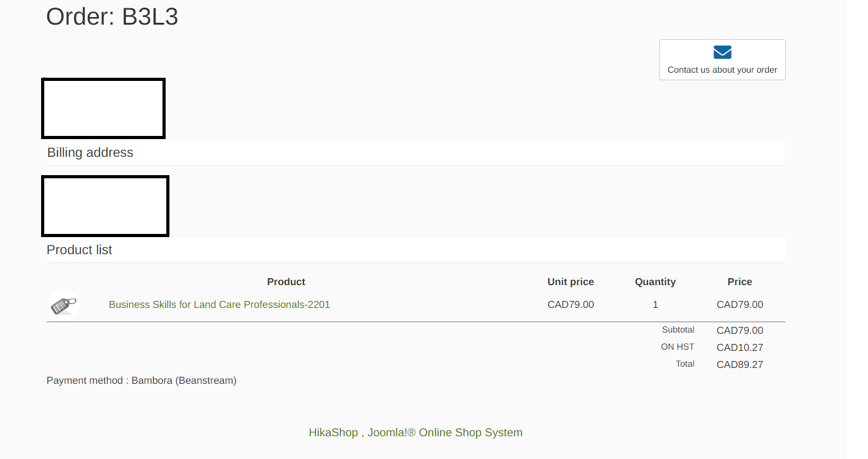Select the Billing address section header

tap(90, 152)
